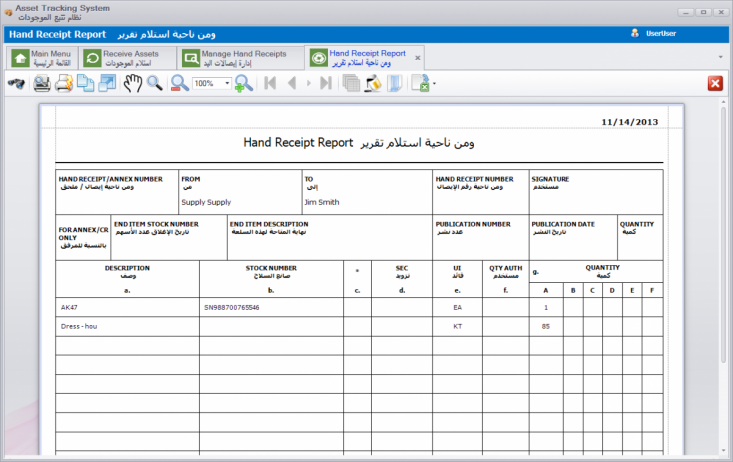Click the zoom in icon
Screen dimensions: 733x462
pyautogui.click(x=243, y=83)
